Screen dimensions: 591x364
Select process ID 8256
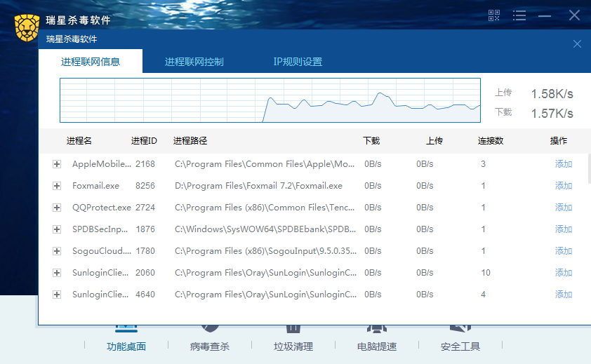pyautogui.click(x=145, y=186)
